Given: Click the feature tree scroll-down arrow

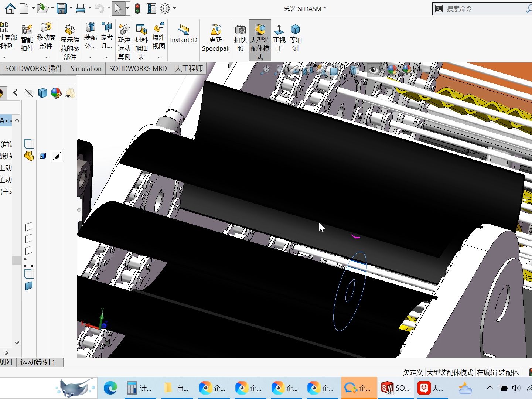Looking at the screenshot, I should click(x=17, y=343).
